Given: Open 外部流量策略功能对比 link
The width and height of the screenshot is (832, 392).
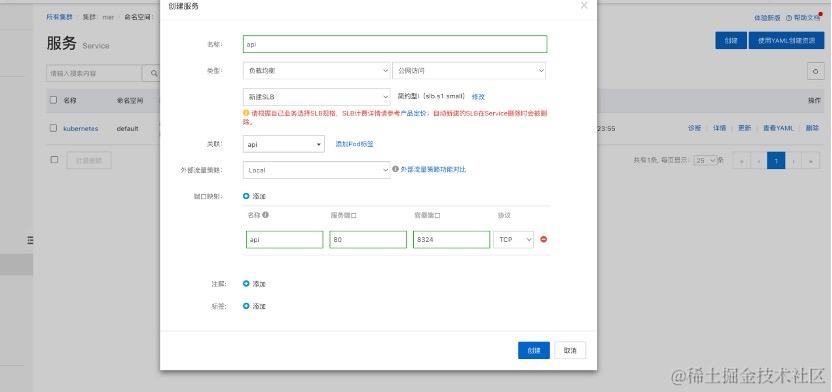Looking at the screenshot, I should pos(434,170).
